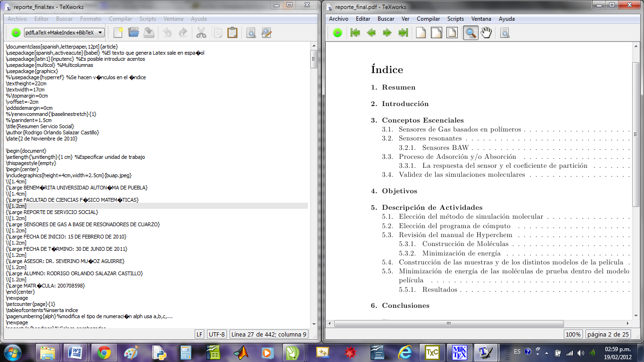Viewport: 644px width, 362px height.
Task: Open Formato menu in the editor window
Action: pos(91,19)
